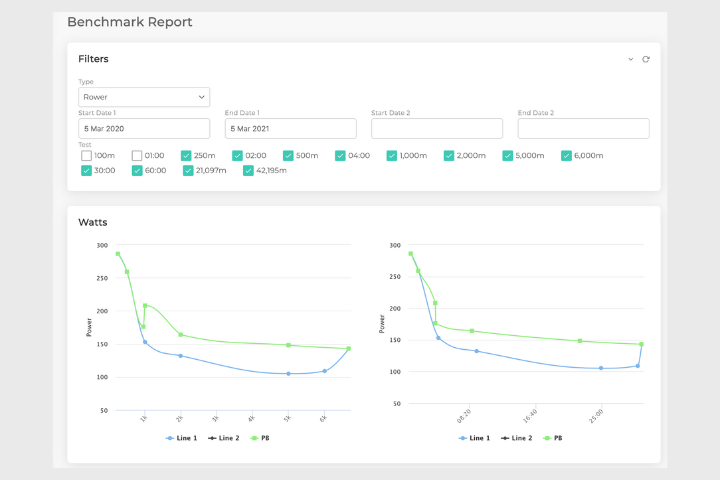This screenshot has width=720, height=480.
Task: Toggle PB legend in left chart
Action: [260, 438]
